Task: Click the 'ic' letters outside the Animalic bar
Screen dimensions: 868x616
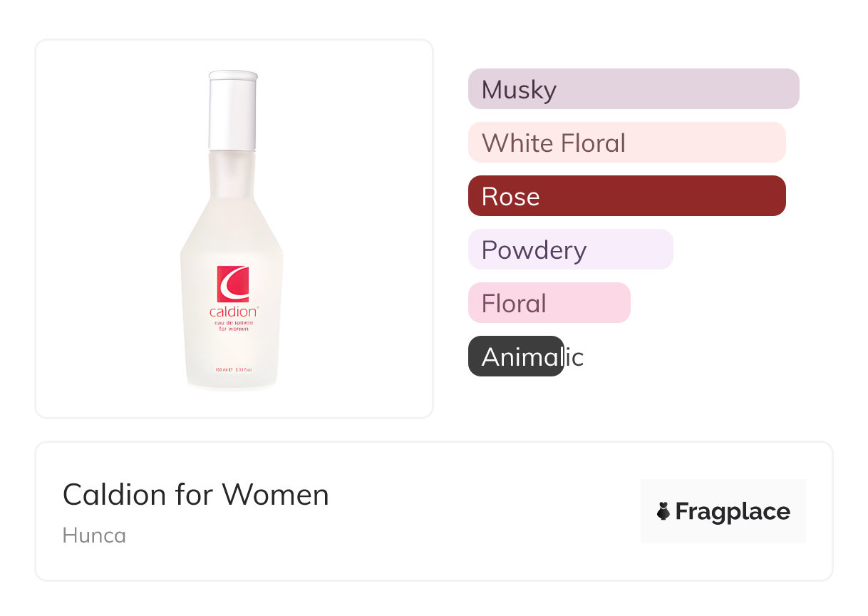Action: [574, 357]
